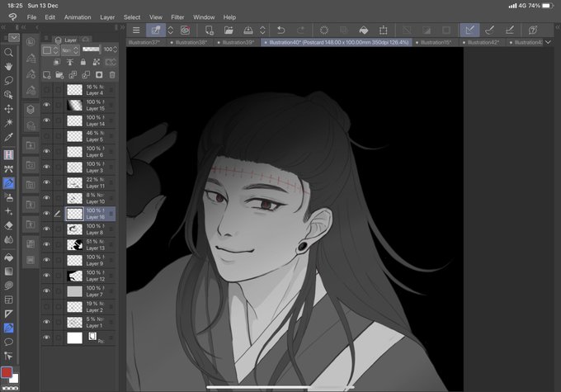The width and height of the screenshot is (561, 392).
Task: Select the Frame border panel tool
Action: 8,300
